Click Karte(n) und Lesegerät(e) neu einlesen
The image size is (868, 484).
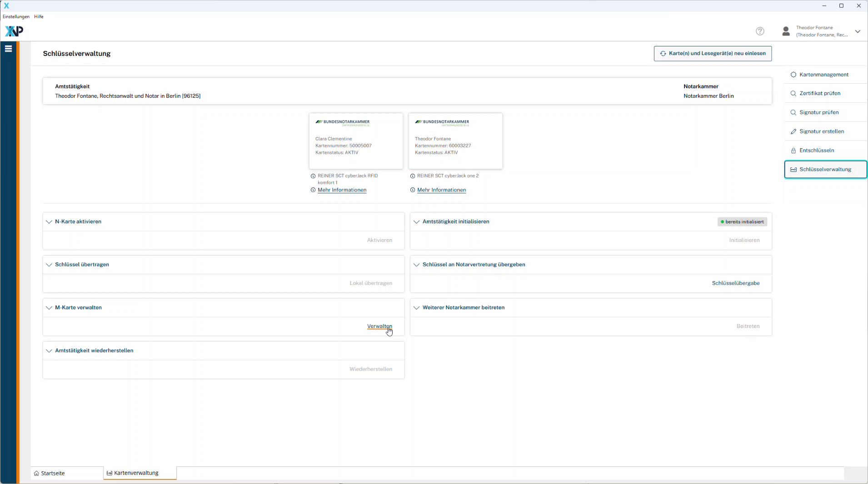(712, 53)
